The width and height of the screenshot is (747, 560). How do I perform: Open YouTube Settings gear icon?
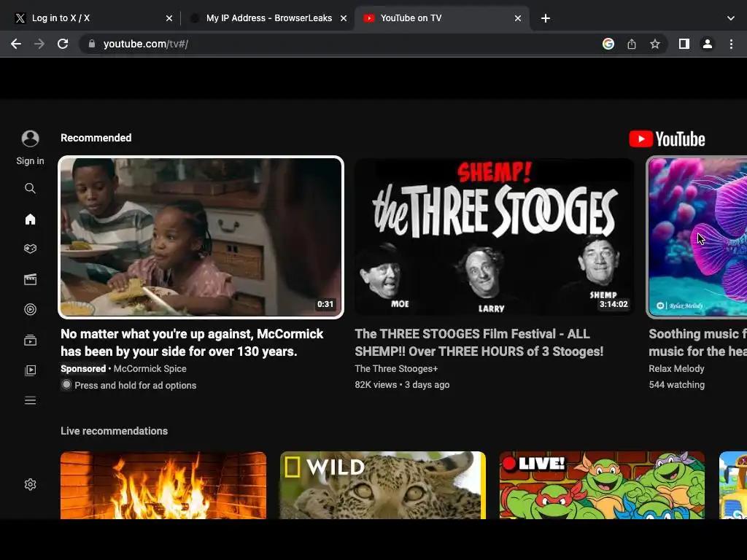pyautogui.click(x=30, y=484)
